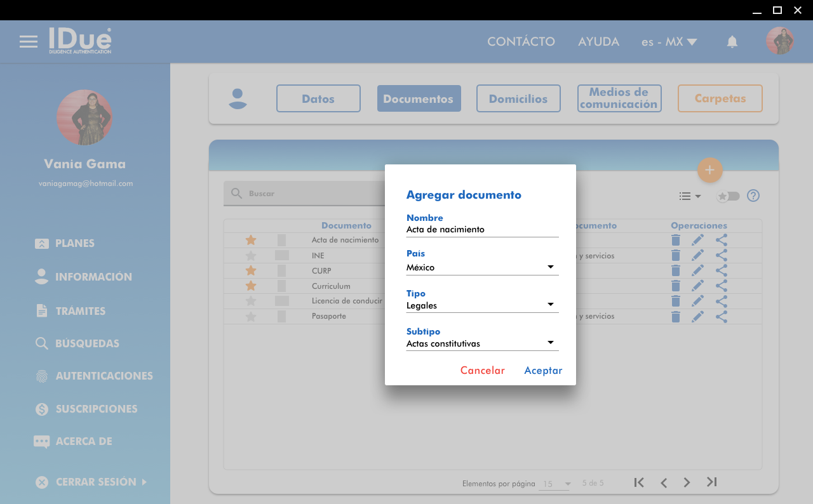This screenshot has width=813, height=504.
Task: Unfavorite the Curriculum document star
Action: 251,286
